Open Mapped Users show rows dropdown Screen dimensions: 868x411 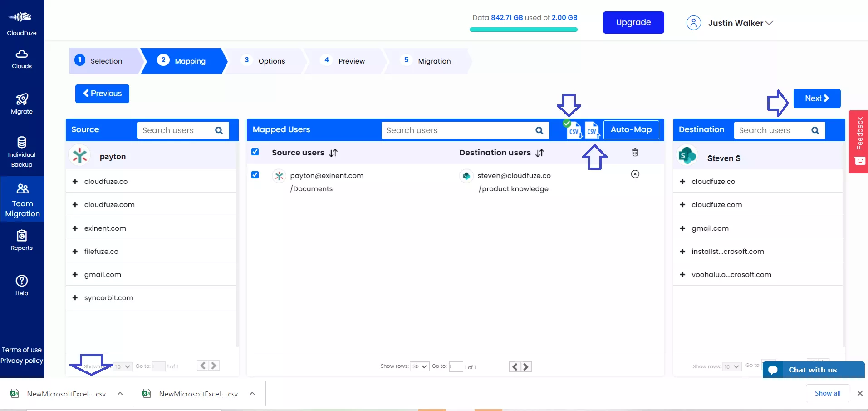click(x=420, y=366)
